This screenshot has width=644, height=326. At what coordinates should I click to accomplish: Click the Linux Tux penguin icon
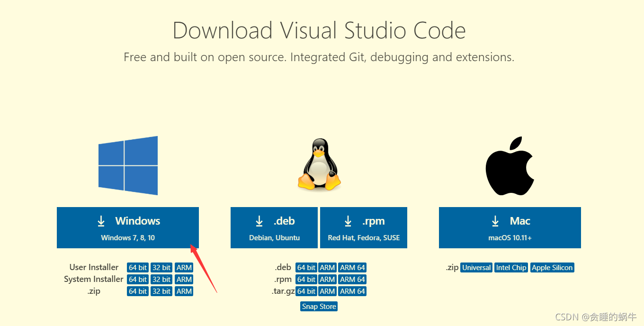point(320,164)
